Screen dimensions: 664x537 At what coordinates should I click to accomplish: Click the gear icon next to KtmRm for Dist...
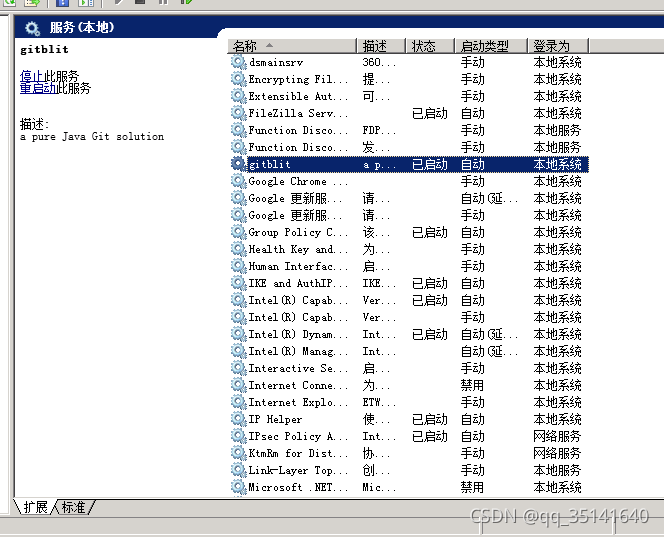(x=238, y=453)
